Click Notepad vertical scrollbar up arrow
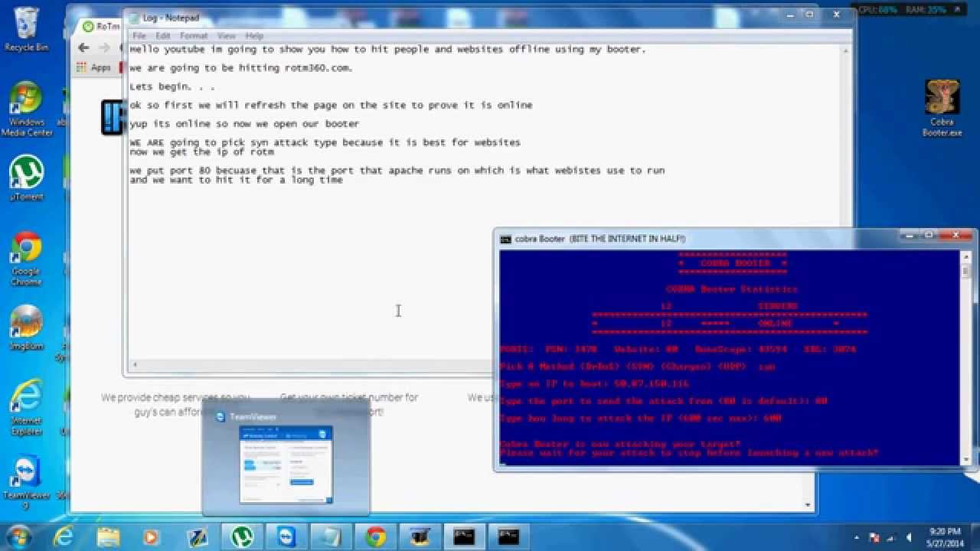 coord(845,50)
